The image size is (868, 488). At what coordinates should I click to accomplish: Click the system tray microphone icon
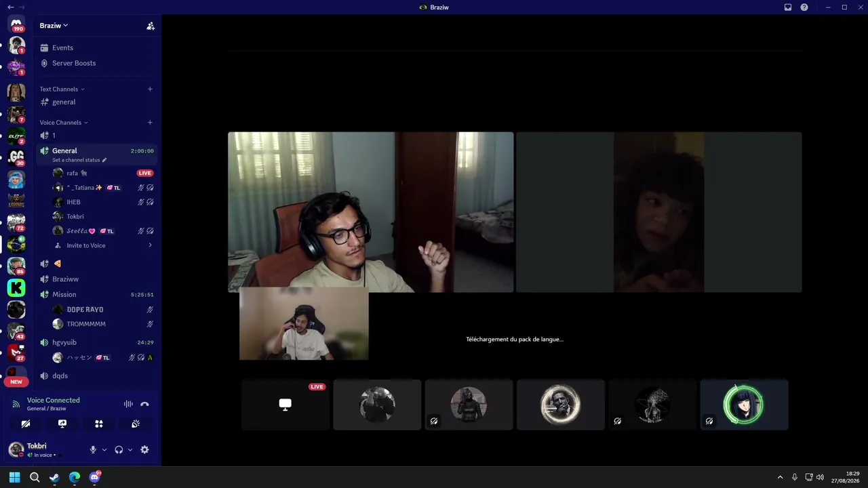(x=794, y=477)
